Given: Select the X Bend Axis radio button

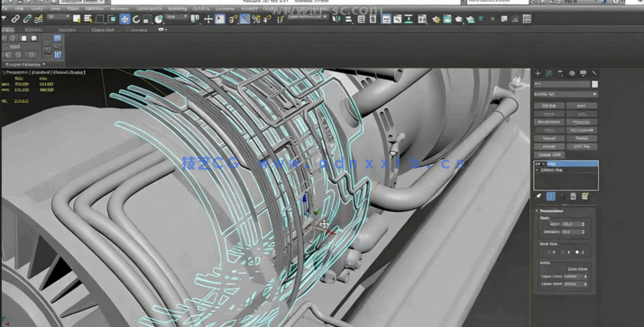Looking at the screenshot, I should (x=549, y=252).
